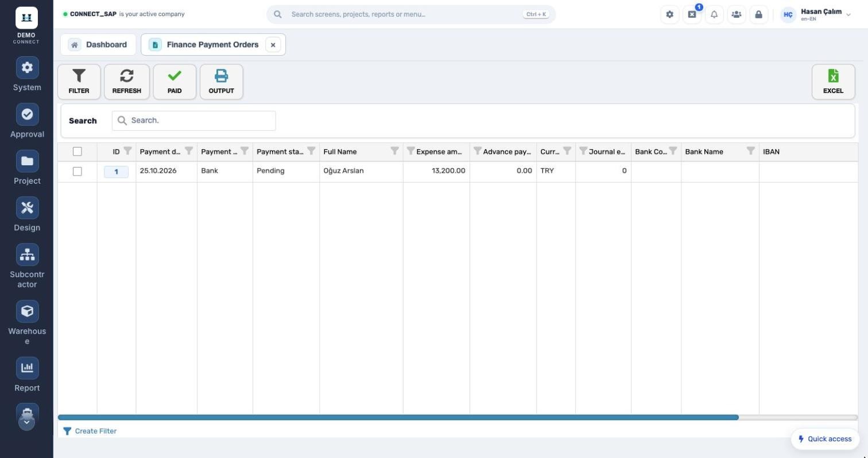
Task: Open the Project folder module
Action: (x=27, y=168)
